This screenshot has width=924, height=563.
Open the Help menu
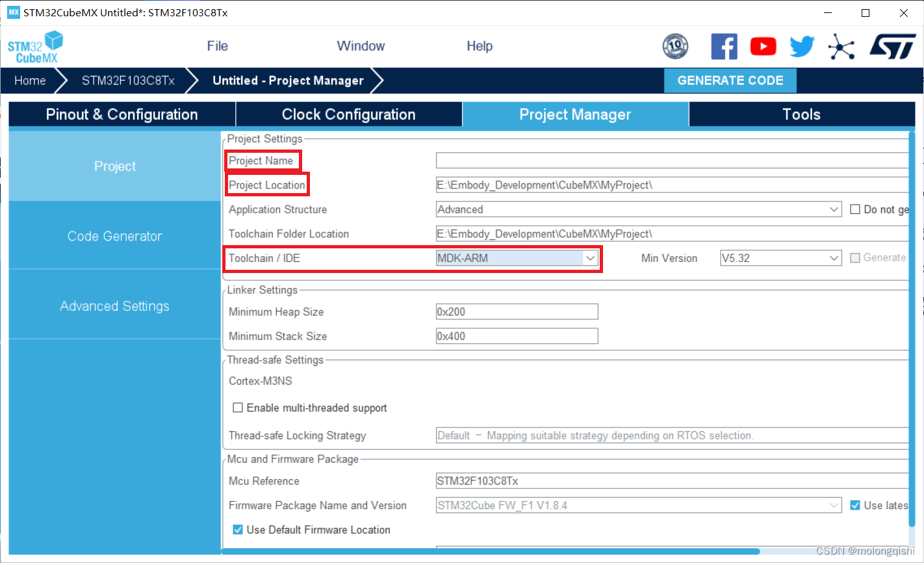[480, 46]
